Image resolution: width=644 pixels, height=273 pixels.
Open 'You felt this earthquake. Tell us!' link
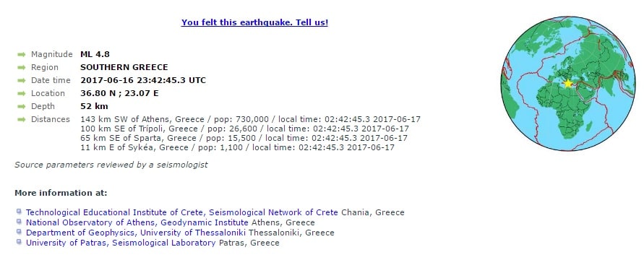[x=254, y=22]
